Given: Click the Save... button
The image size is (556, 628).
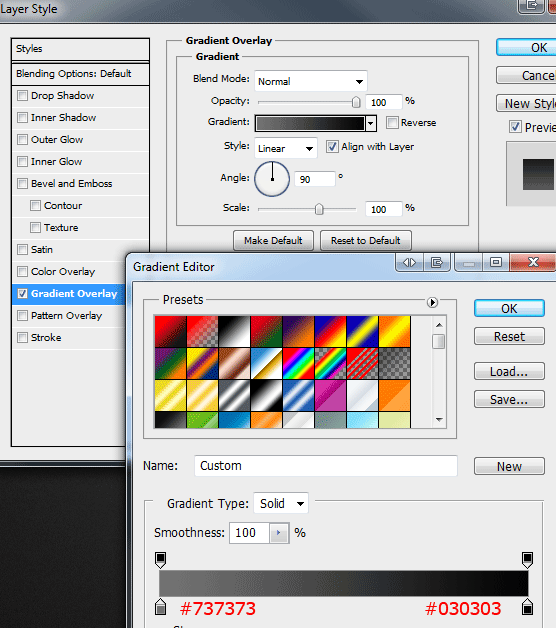Looking at the screenshot, I should coord(509,399).
